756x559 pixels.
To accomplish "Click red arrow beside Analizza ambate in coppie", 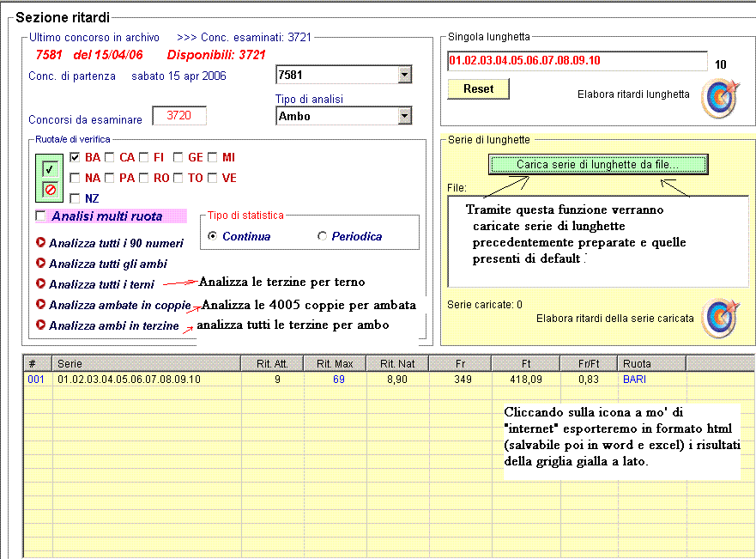I will [x=40, y=304].
